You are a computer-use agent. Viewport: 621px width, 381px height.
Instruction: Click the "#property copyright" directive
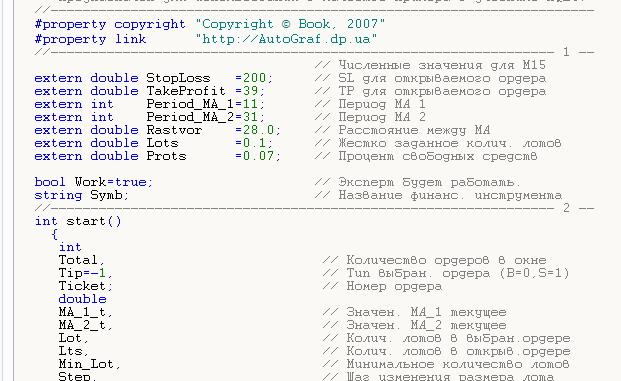pyautogui.click(x=110, y=24)
